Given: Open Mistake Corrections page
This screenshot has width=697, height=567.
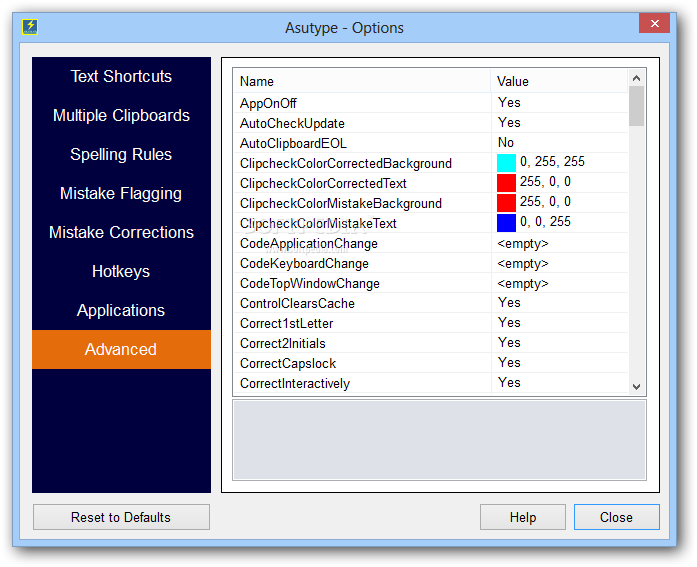Looking at the screenshot, I should point(121,232).
